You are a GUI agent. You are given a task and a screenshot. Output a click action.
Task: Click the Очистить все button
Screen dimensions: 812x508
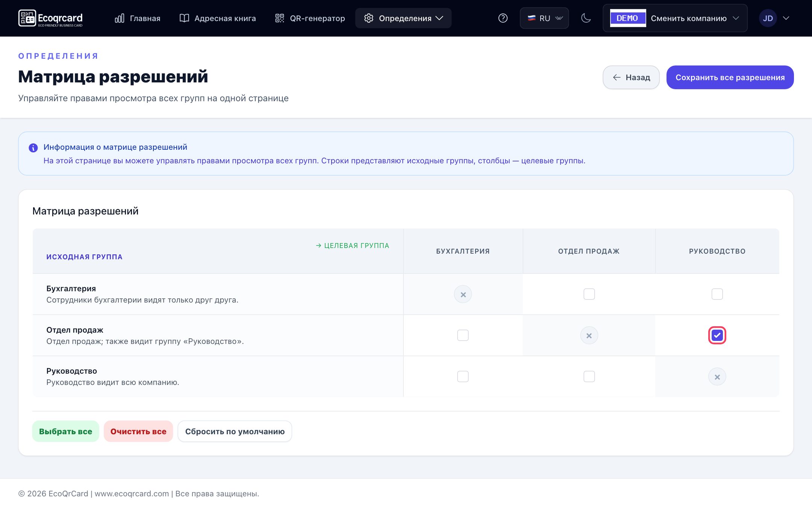tap(138, 431)
